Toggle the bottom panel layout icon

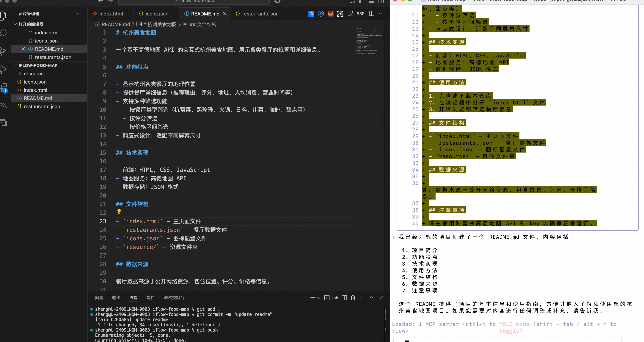(x=371, y=1)
